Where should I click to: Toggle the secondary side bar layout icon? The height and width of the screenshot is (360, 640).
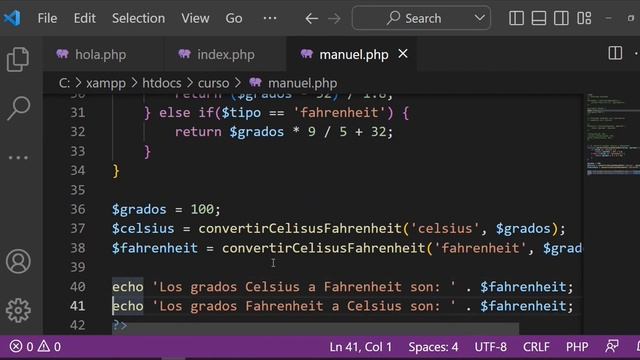(561, 18)
